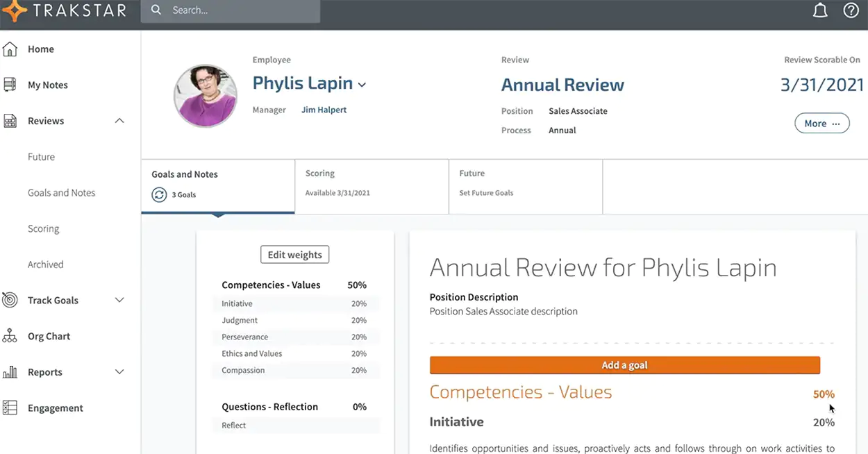Expand the Reports sidebar chevron
This screenshot has height=454, width=868.
coord(119,372)
